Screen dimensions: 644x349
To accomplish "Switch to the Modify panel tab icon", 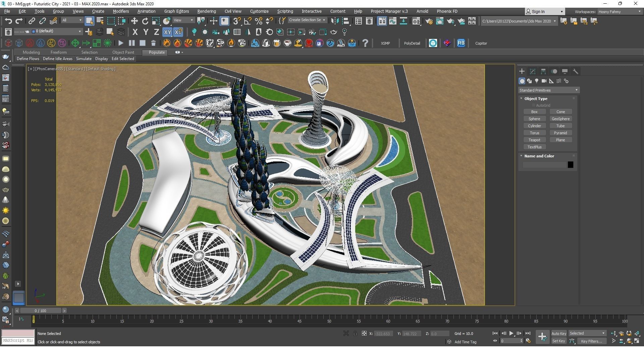I will (x=532, y=71).
